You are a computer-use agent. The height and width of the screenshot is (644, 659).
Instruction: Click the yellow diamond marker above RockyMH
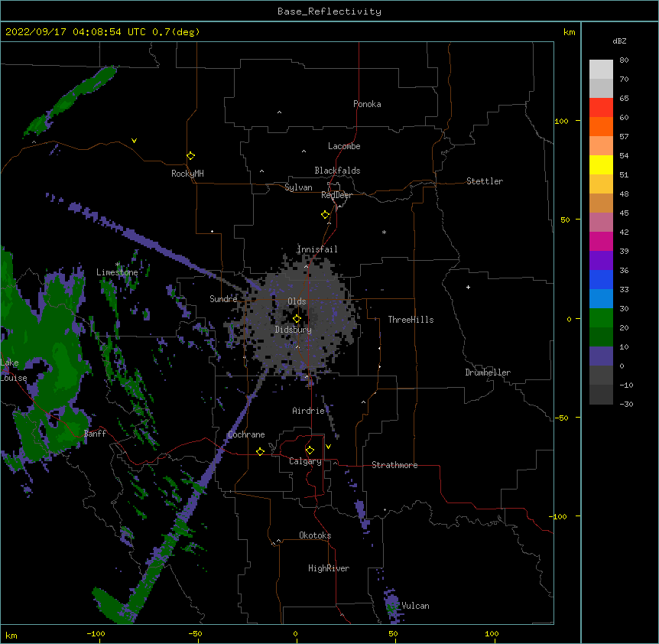click(x=190, y=156)
